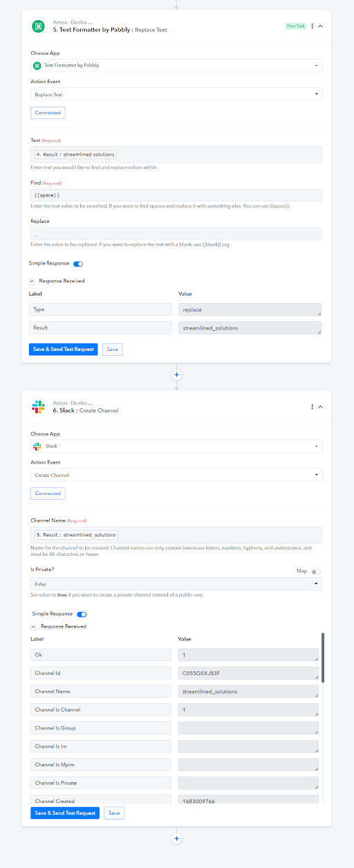Toggle Simple Response in the Slack step
Image resolution: width=354 pixels, height=868 pixels.
pyautogui.click(x=82, y=614)
